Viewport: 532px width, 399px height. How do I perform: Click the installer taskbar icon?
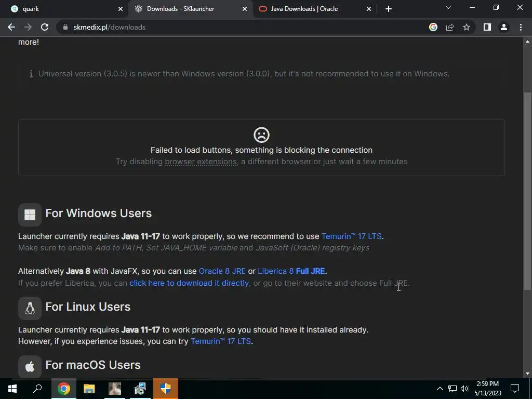(x=140, y=389)
